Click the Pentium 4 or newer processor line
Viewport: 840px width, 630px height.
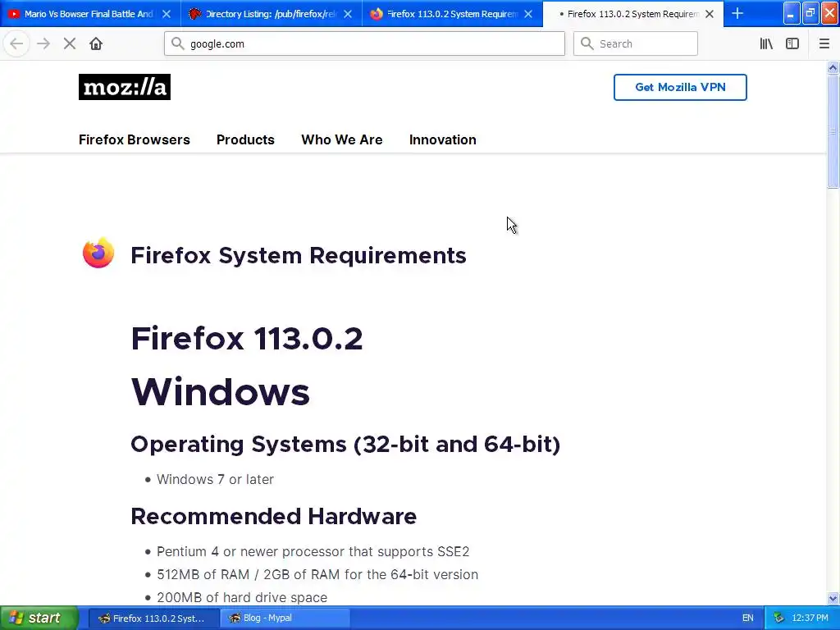[x=313, y=552]
